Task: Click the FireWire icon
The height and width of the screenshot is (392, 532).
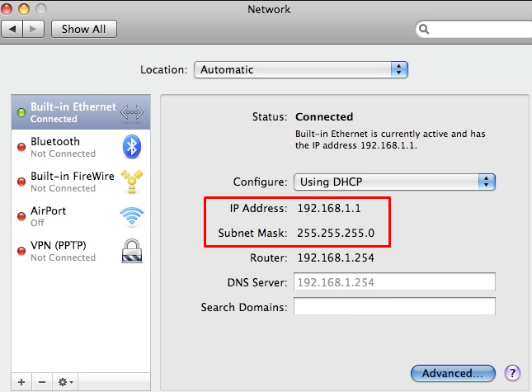Action: click(x=132, y=182)
